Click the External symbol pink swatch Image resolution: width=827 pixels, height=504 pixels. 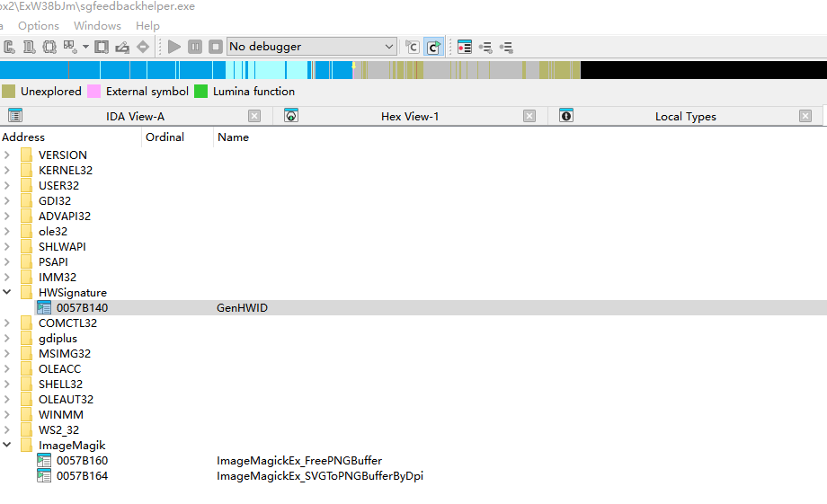coord(93,92)
